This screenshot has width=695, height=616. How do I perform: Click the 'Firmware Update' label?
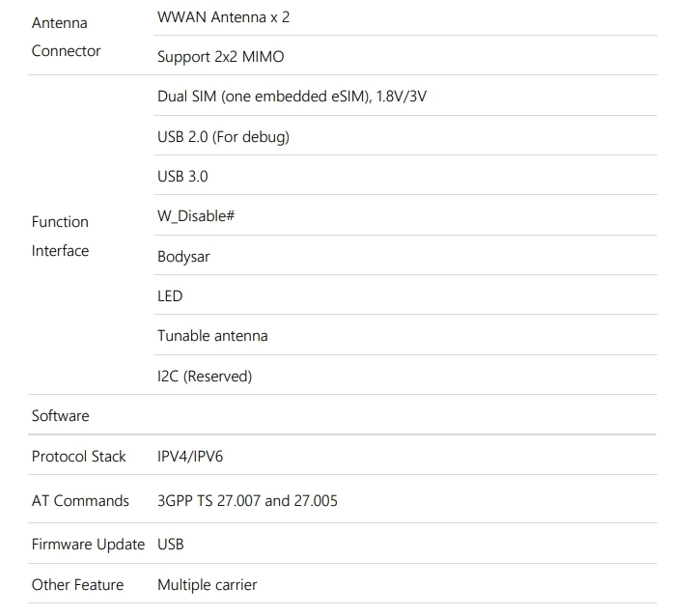[88, 545]
